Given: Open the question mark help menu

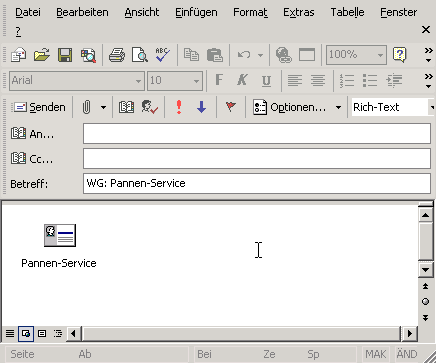Looking at the screenshot, I should tap(18, 31).
